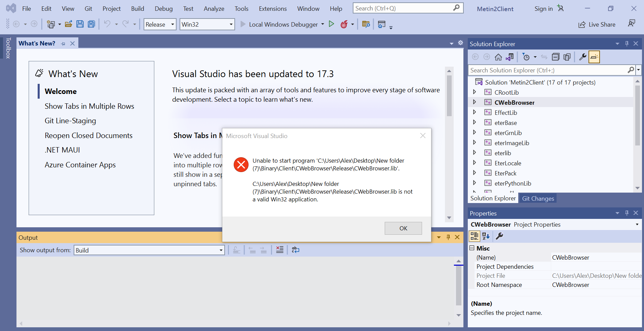Click the main Search (Ctrl+Q) box
The height and width of the screenshot is (331, 644).
click(x=408, y=8)
